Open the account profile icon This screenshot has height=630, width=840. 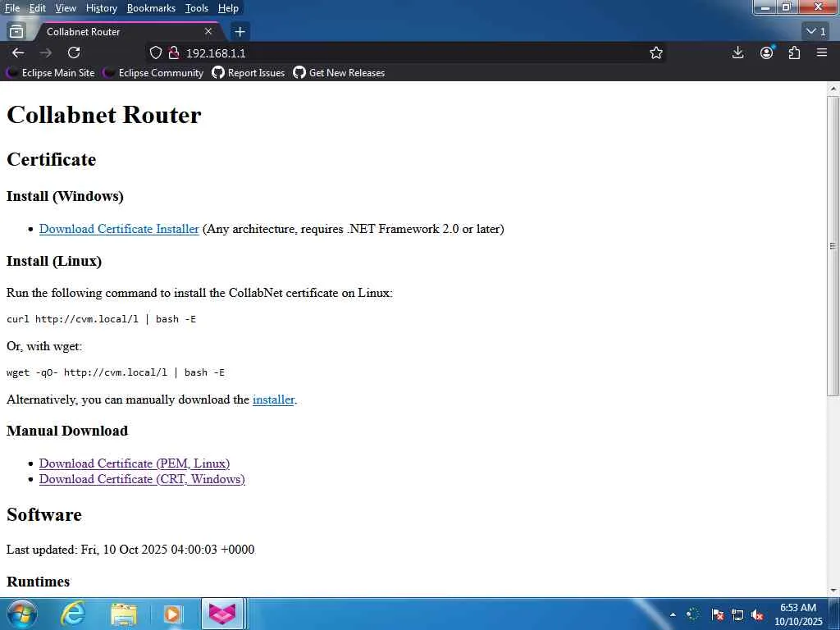point(767,52)
